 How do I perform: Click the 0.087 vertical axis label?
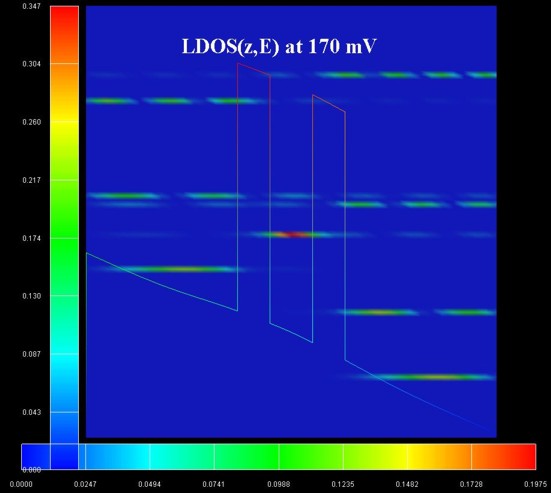point(31,354)
